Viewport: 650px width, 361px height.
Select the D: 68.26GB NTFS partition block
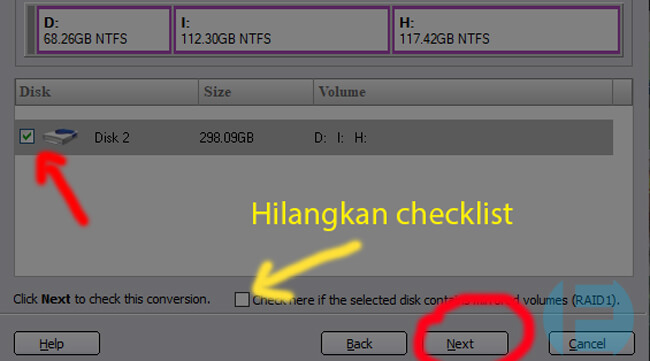pos(104,30)
